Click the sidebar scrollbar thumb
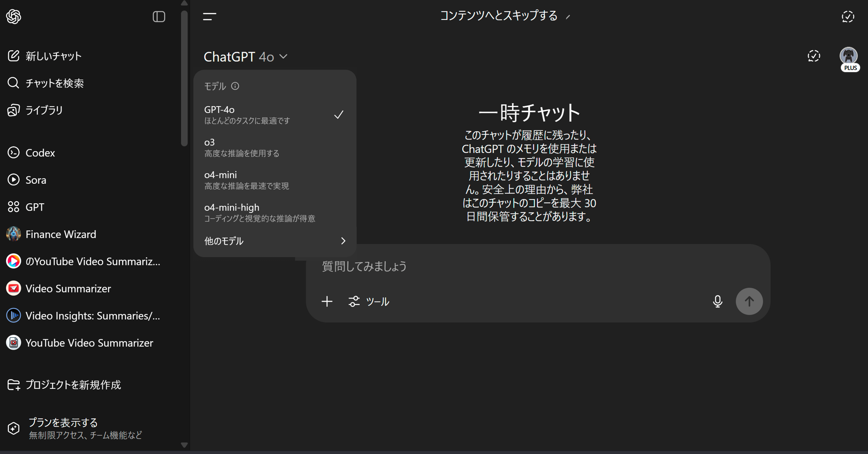868x454 pixels. point(184,78)
